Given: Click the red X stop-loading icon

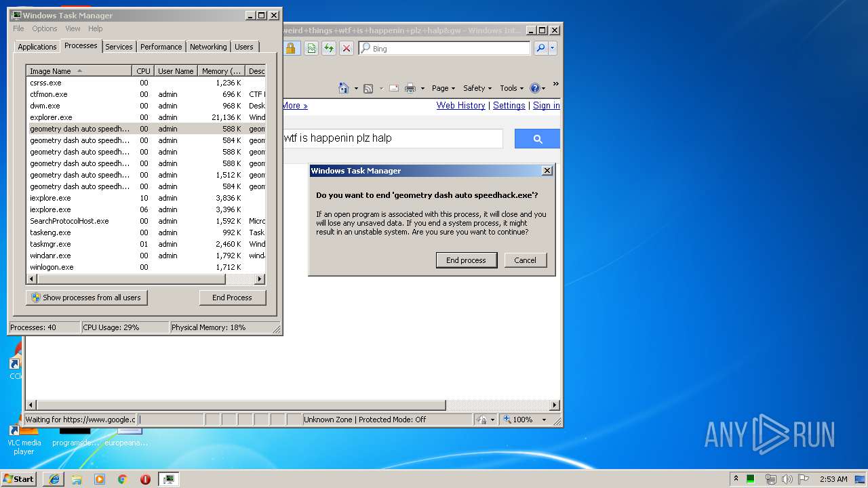Looking at the screenshot, I should click(x=347, y=48).
